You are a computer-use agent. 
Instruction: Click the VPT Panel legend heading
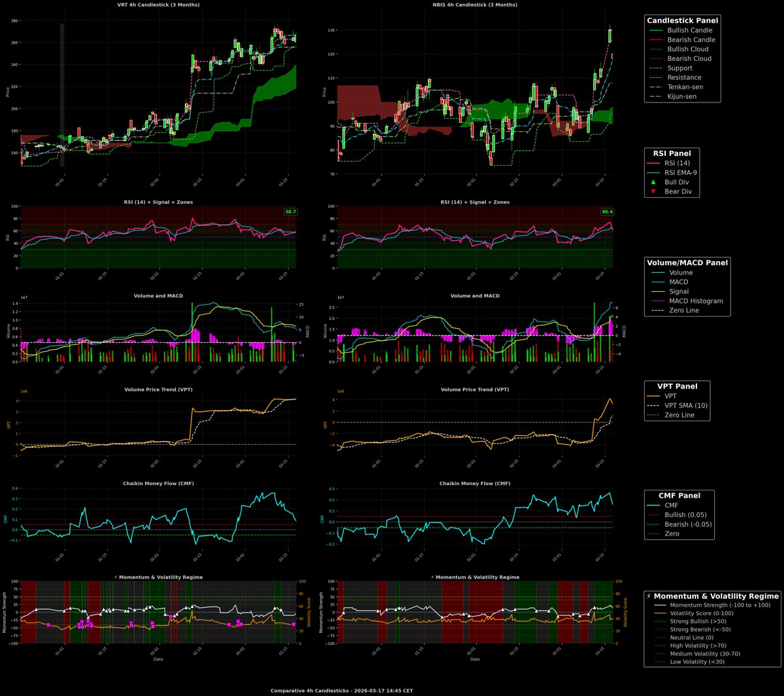point(678,387)
